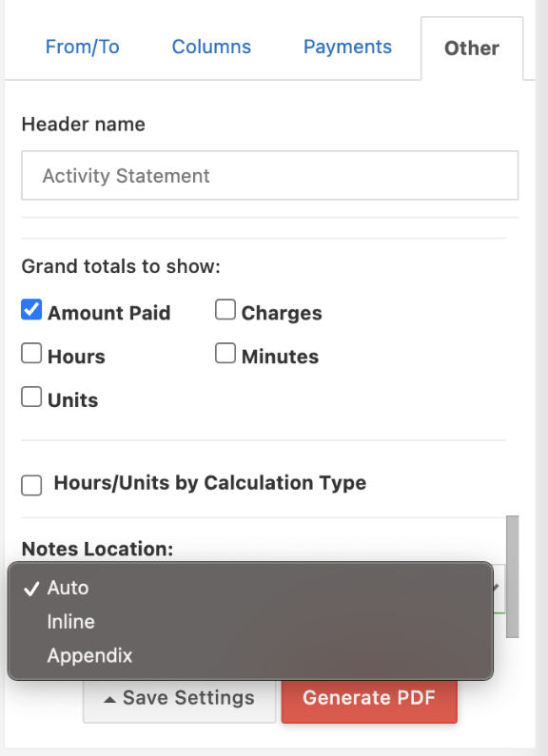Click the grey vertical scrollbar thumb
Viewport: 548px width, 756px height.
click(512, 576)
